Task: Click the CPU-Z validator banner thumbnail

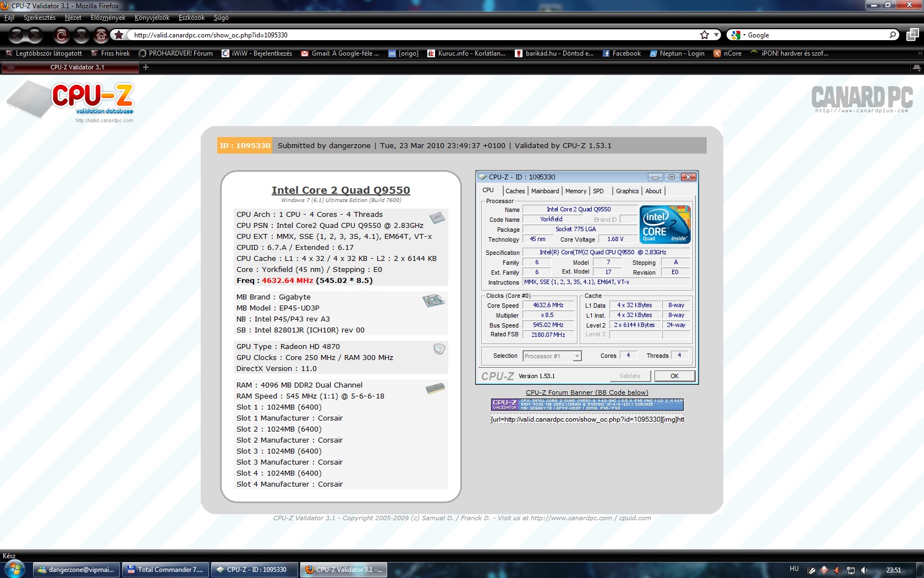Action: 587,405
